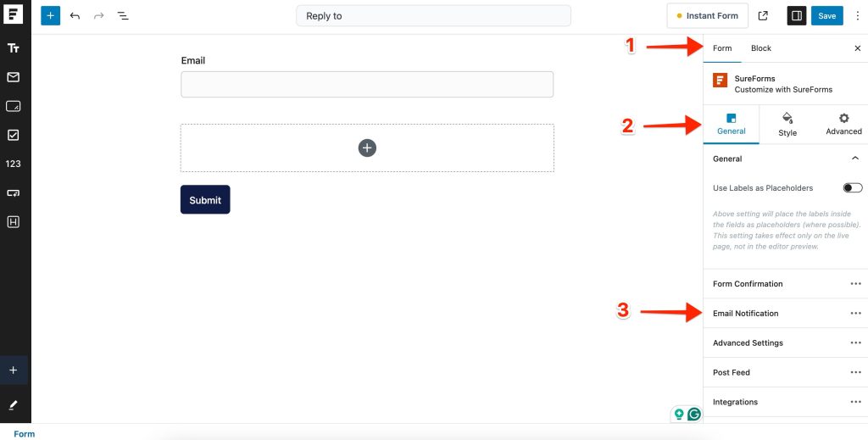Click the blue block inserter plus icon

click(51, 15)
